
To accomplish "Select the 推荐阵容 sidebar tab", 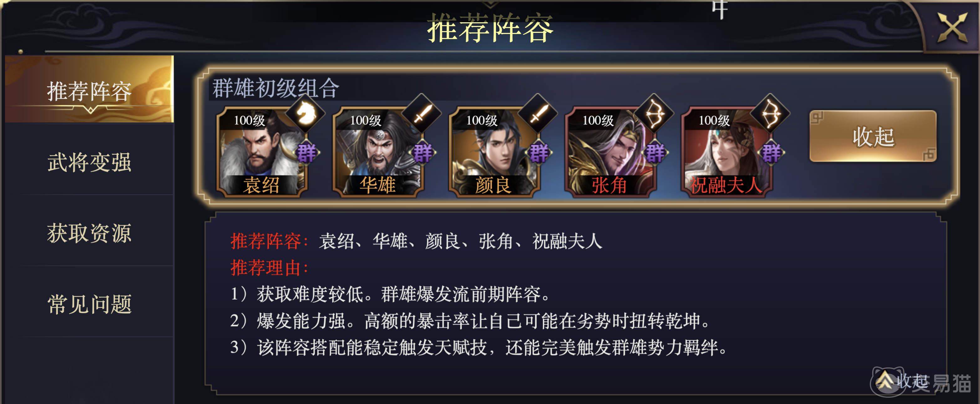I will tap(90, 91).
